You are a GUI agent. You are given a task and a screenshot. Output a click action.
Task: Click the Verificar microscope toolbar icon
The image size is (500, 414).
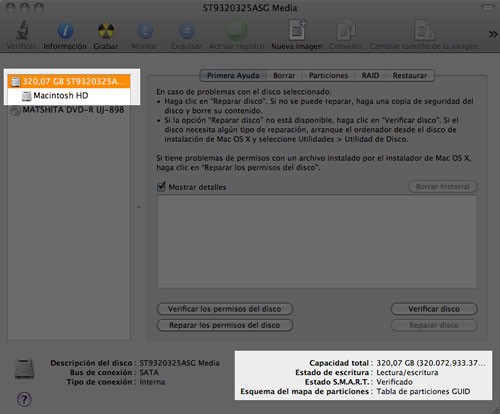coord(22,31)
